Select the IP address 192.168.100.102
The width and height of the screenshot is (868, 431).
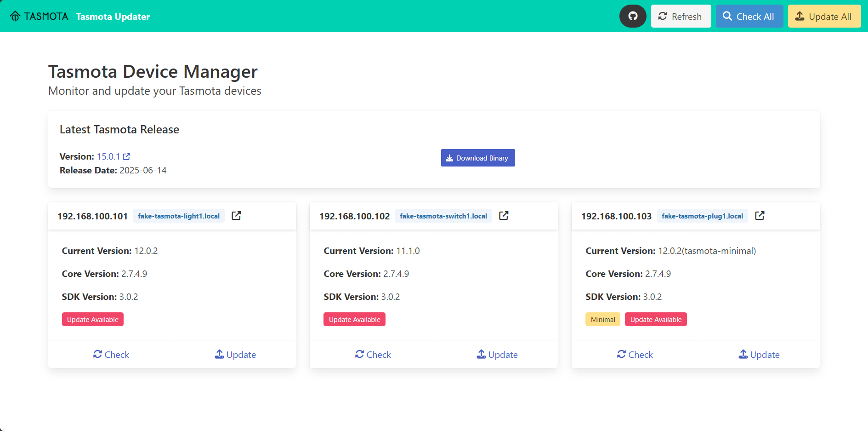coord(354,216)
